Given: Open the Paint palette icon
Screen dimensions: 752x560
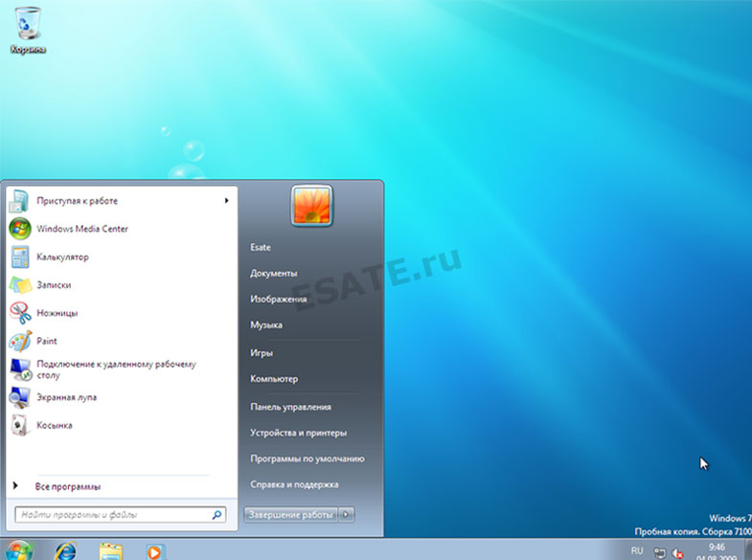Looking at the screenshot, I should 21,341.
